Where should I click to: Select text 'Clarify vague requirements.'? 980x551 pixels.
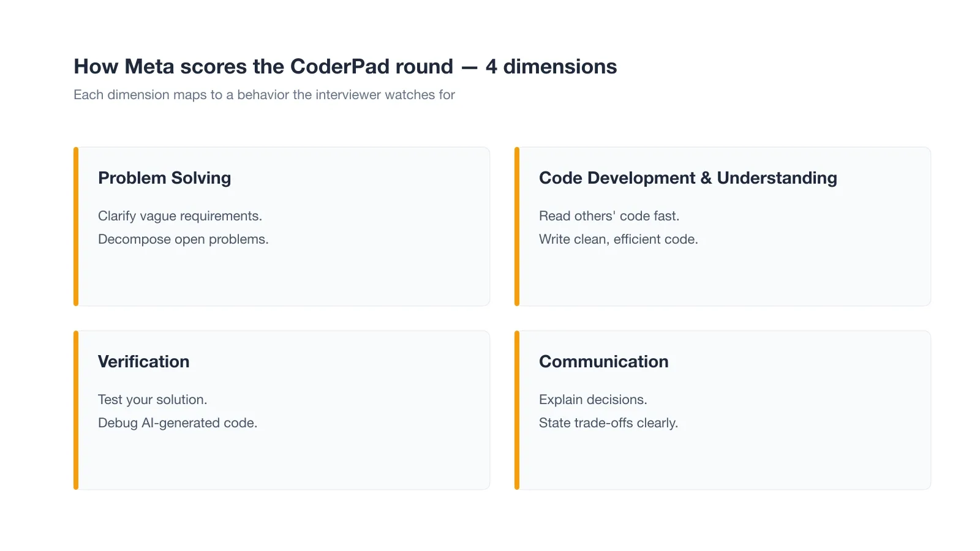point(180,216)
